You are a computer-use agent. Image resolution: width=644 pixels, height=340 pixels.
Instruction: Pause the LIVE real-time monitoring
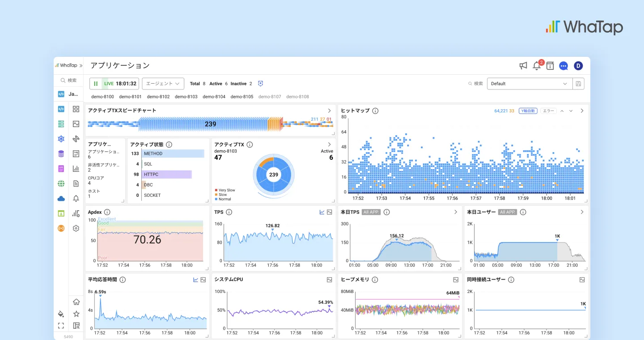pyautogui.click(x=96, y=84)
